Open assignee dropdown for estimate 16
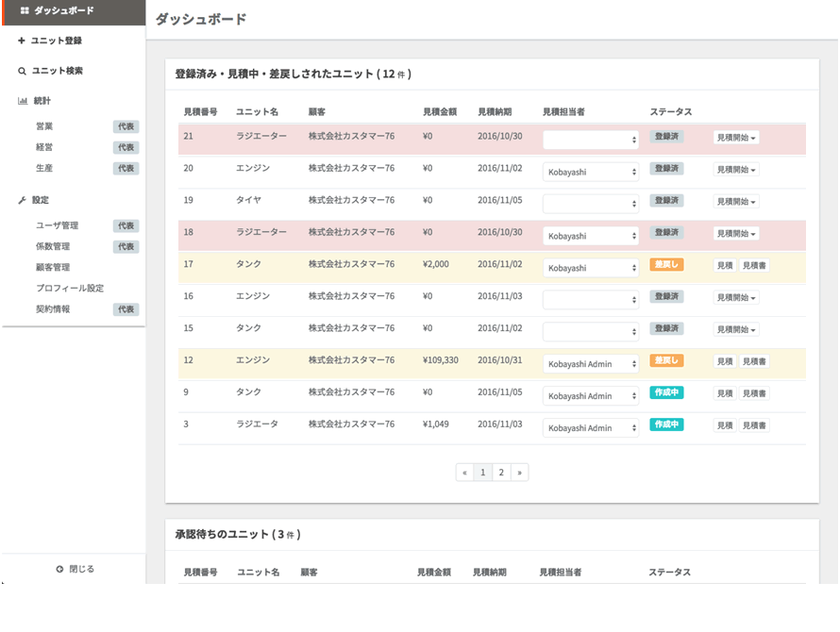Screen dimensions: 840x632 590,299
